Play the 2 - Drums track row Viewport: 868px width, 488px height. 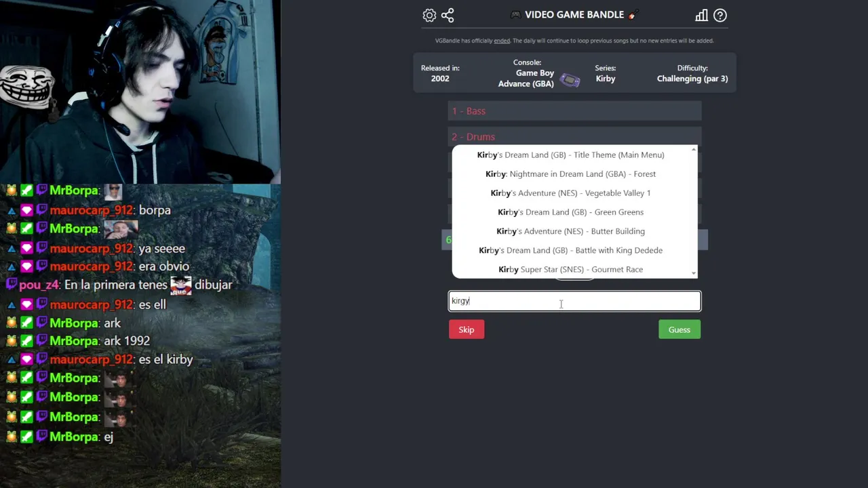tap(574, 136)
